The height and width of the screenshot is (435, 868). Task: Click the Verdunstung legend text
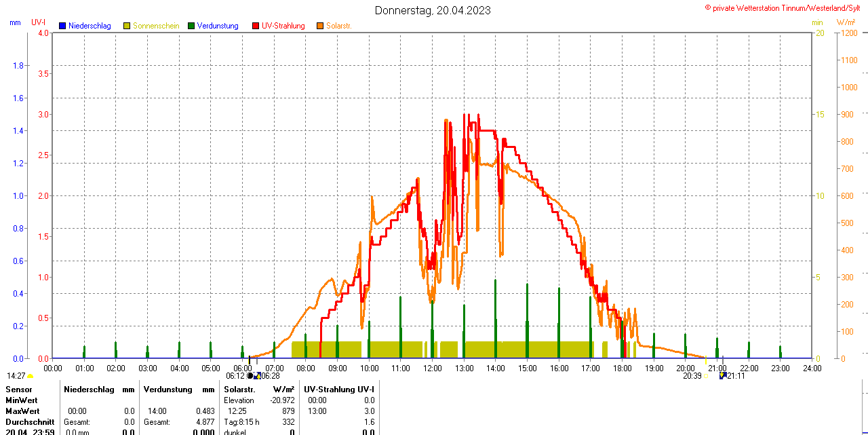click(x=218, y=26)
